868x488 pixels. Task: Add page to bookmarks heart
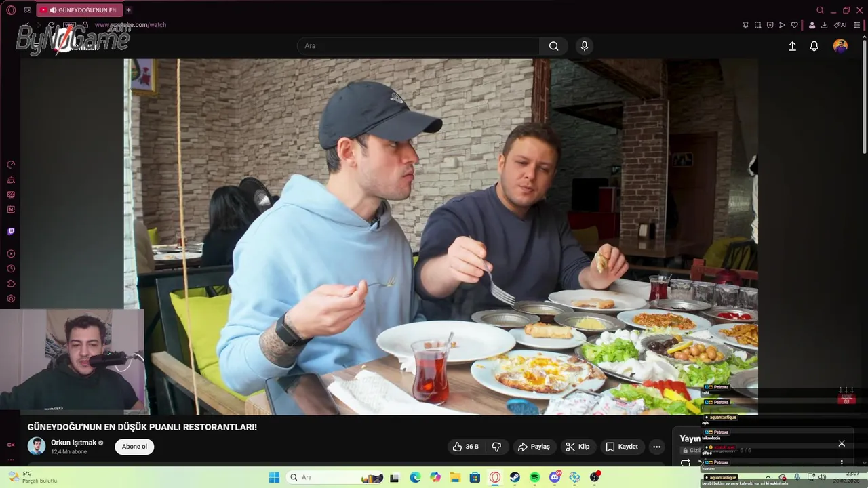(794, 25)
